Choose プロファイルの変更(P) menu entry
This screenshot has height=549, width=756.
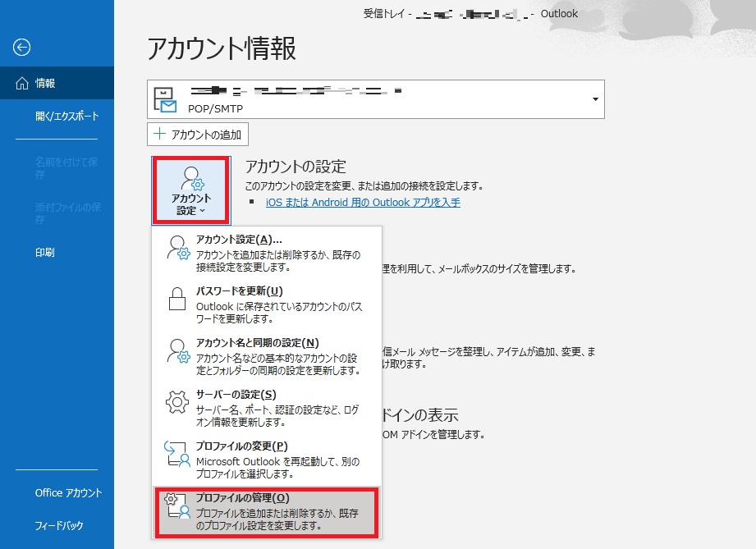tap(267, 459)
